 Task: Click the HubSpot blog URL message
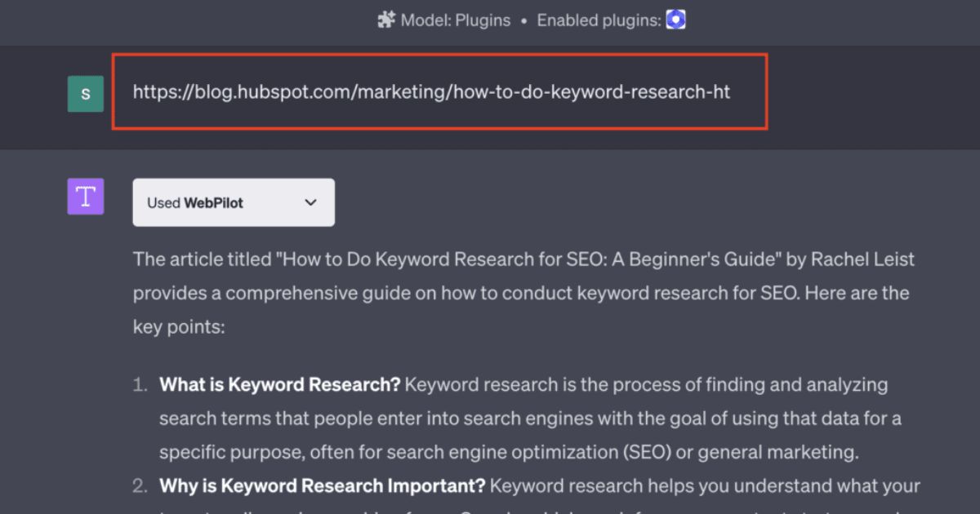coord(431,92)
